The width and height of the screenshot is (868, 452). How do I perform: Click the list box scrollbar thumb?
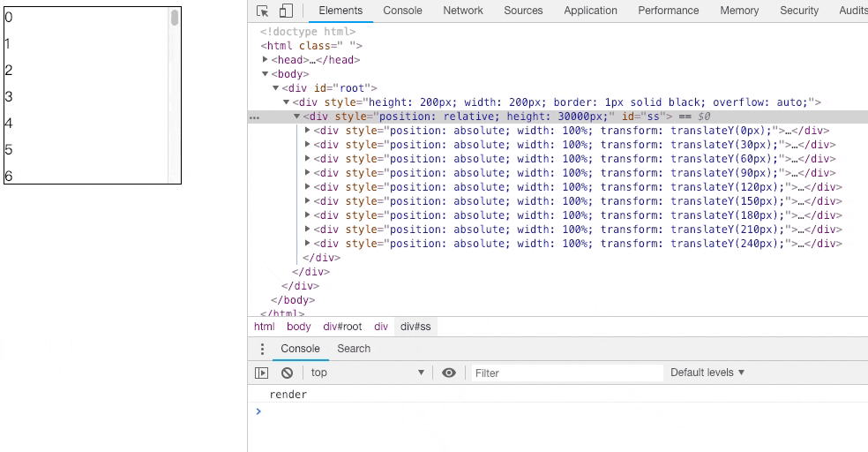click(x=175, y=17)
